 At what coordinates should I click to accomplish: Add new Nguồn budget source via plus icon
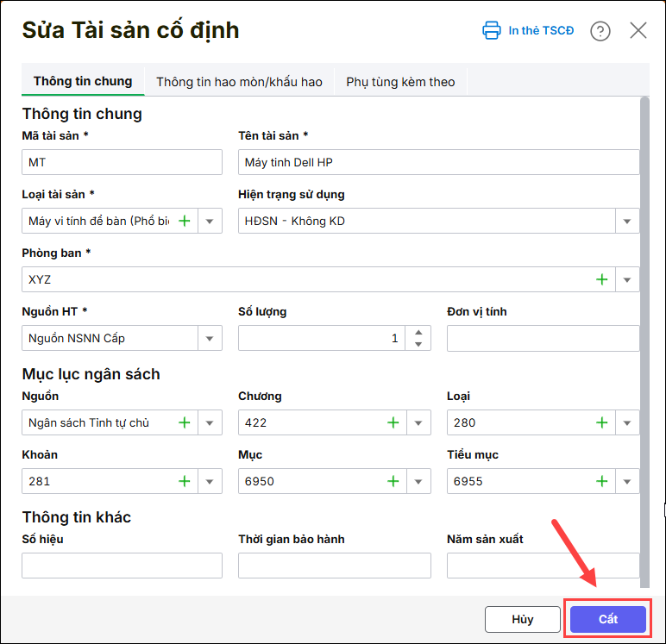[184, 423]
